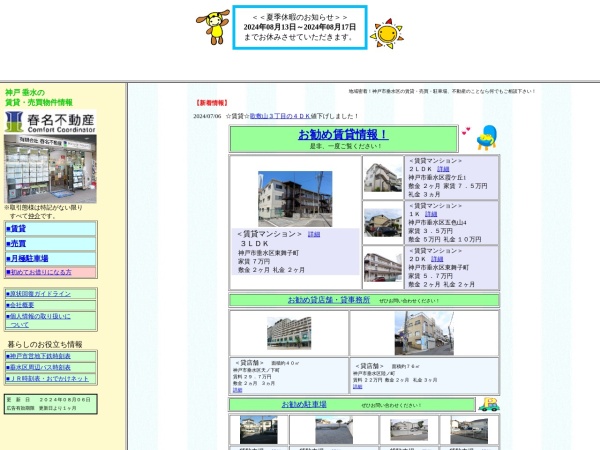Open 詳細 link for 2LDK 霞ケ丘 listing
Image resolution: width=600 pixels, height=450 pixels.
tap(443, 169)
